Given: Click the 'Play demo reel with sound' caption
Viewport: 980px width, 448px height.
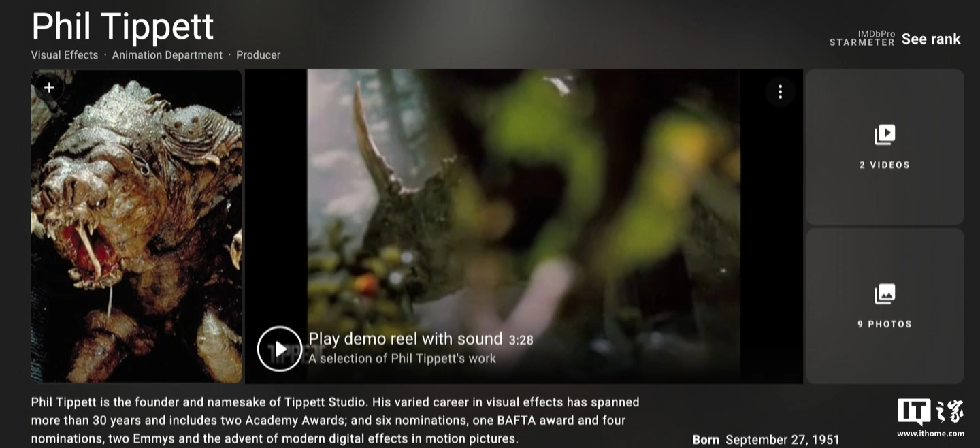Looking at the screenshot, I should point(406,339).
